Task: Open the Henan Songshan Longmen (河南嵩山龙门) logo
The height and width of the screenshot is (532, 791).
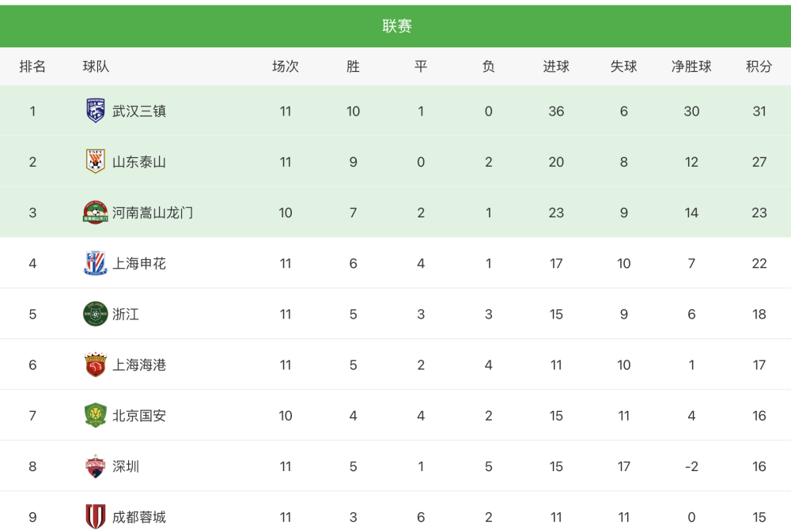Action: click(96, 213)
